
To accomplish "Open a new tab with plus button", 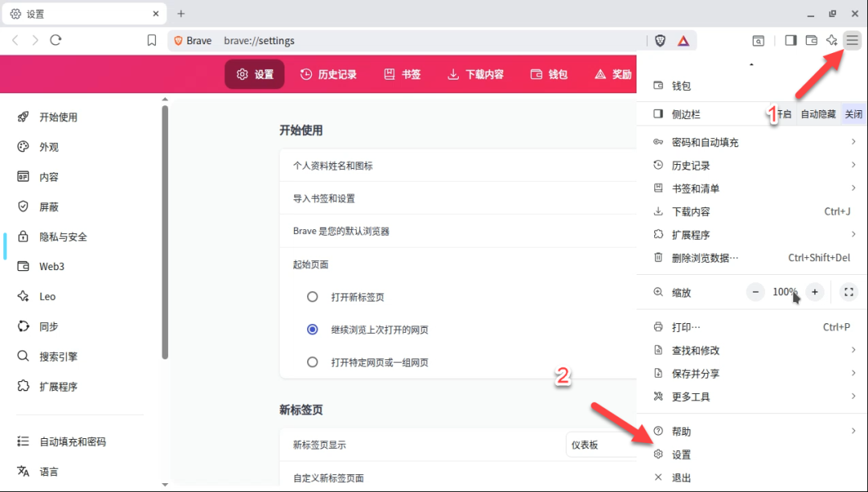I will [181, 14].
